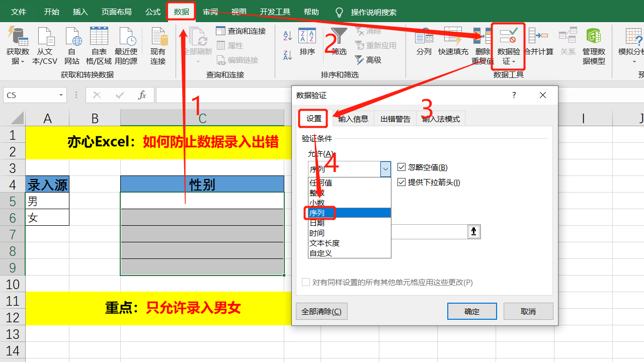Image resolution: width=644 pixels, height=362 pixels.
Task: Click the 确定 button
Action: [x=472, y=311]
